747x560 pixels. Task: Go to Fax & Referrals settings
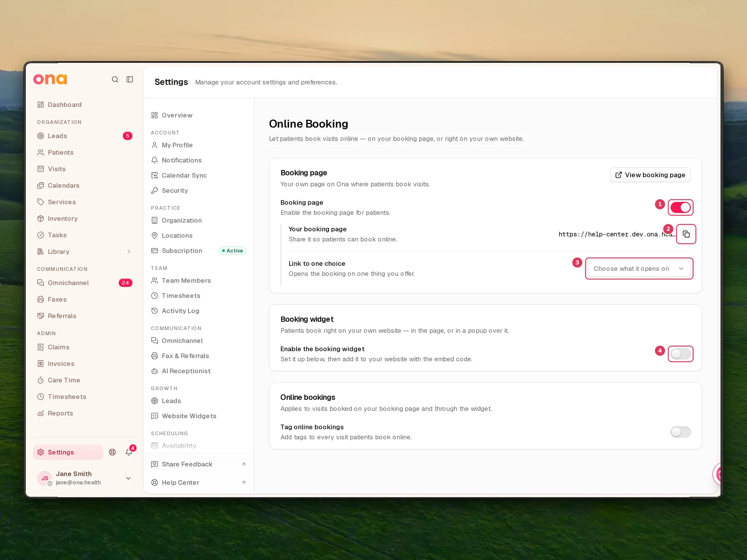199,356
